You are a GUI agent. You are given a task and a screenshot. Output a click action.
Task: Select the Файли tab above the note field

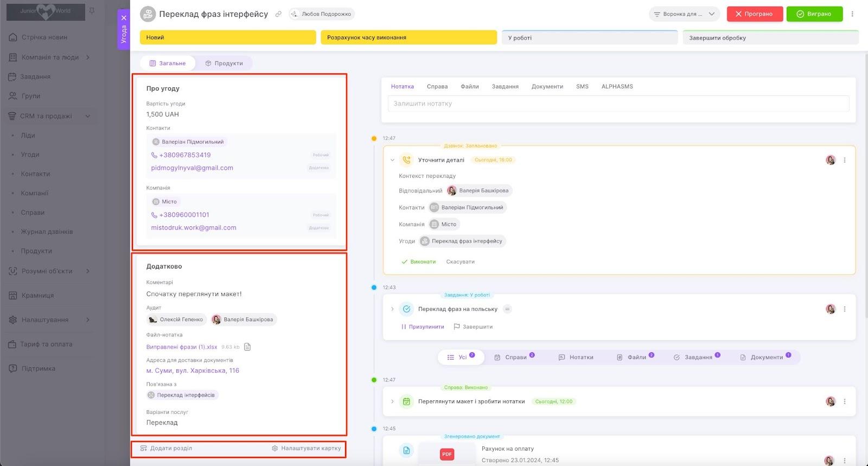point(470,87)
